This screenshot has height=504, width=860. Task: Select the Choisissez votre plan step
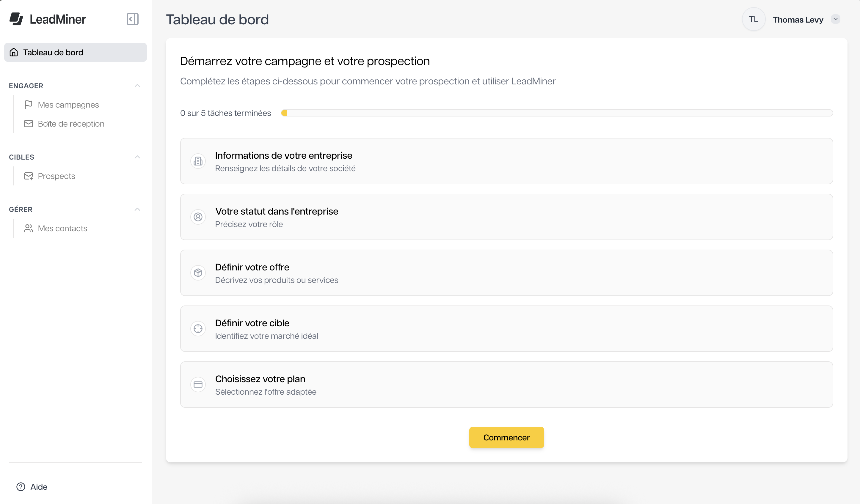click(x=506, y=385)
